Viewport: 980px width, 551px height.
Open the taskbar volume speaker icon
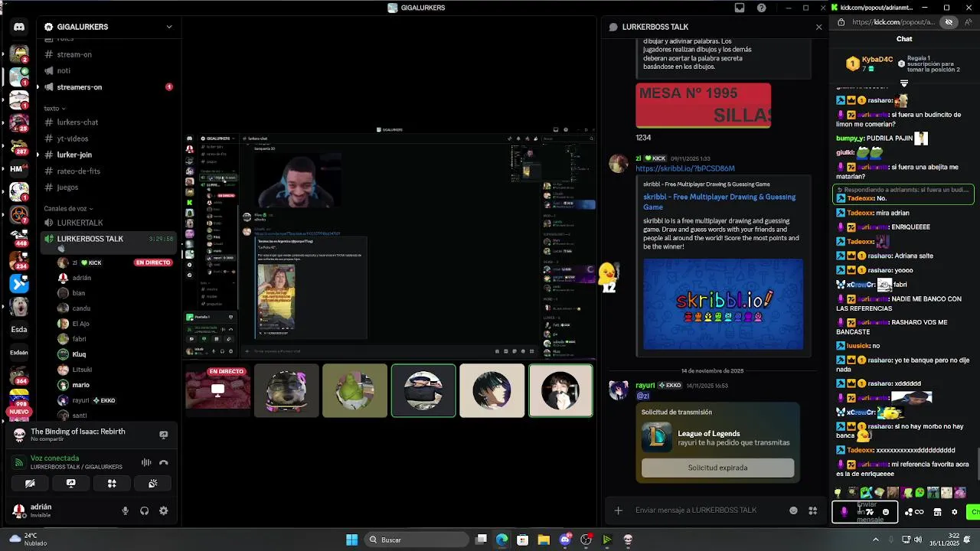[x=918, y=540]
